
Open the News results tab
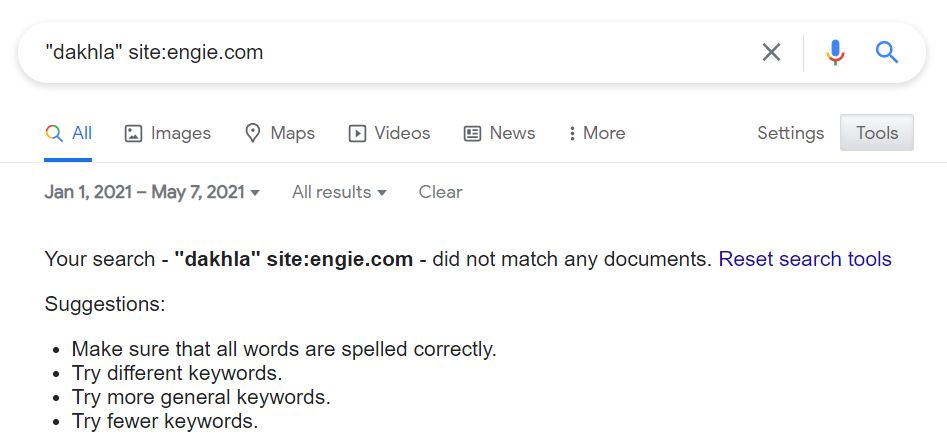pos(512,133)
